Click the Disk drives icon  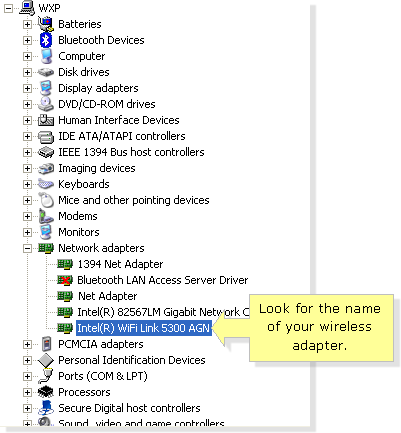46,72
